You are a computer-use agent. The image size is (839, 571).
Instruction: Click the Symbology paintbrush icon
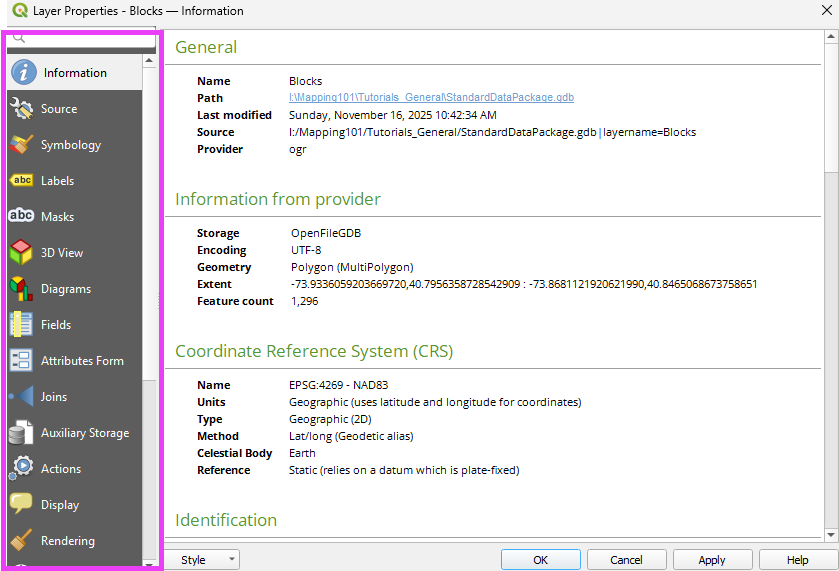(x=21, y=144)
